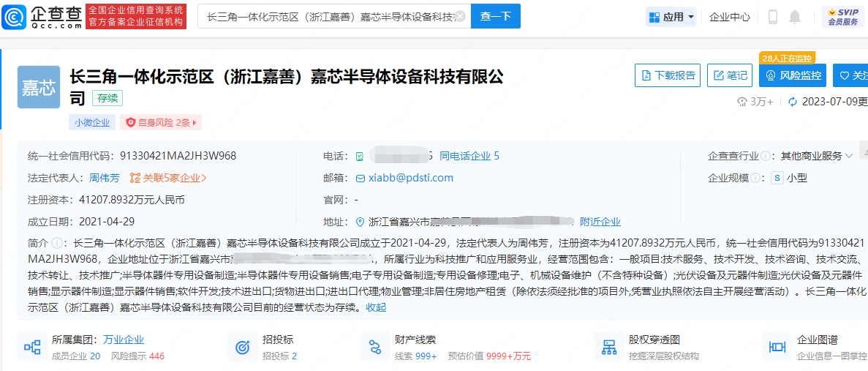Open notifications bell icon

point(795,17)
